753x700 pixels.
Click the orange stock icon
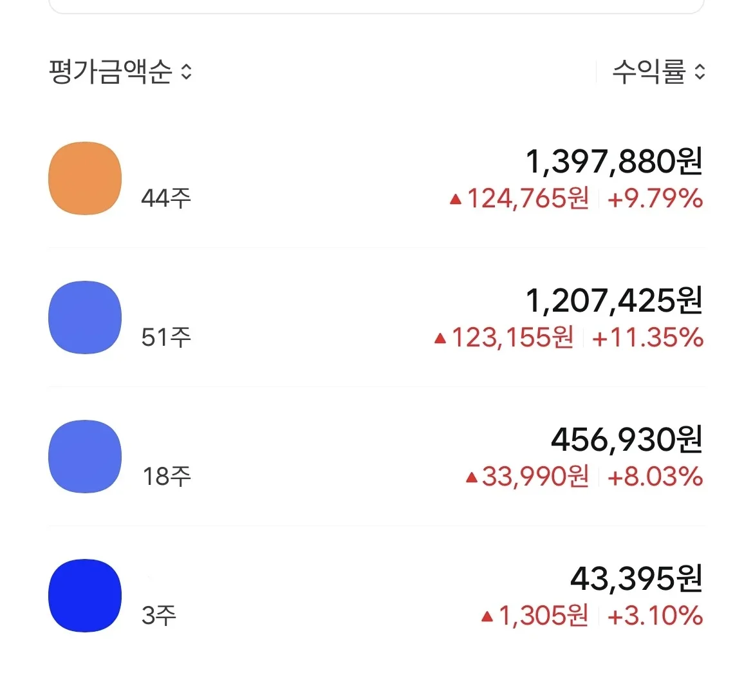coord(85,178)
